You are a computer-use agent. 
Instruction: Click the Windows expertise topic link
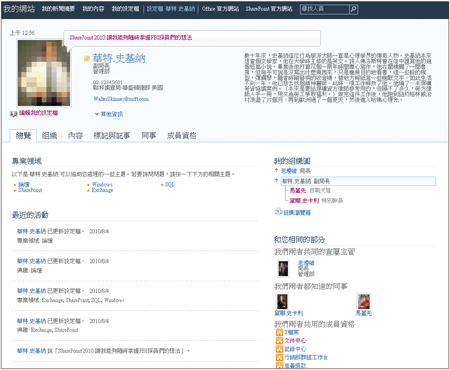click(102, 184)
